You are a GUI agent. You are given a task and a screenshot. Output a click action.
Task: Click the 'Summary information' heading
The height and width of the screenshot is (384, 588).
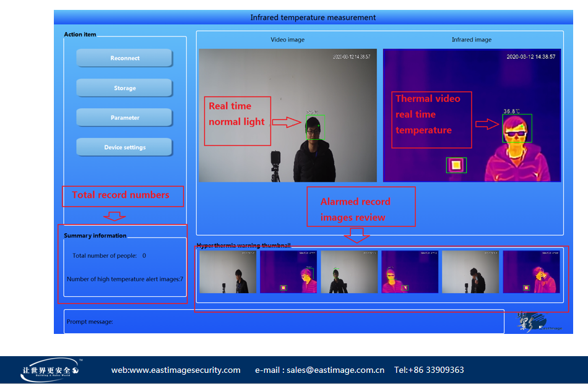[x=95, y=236]
